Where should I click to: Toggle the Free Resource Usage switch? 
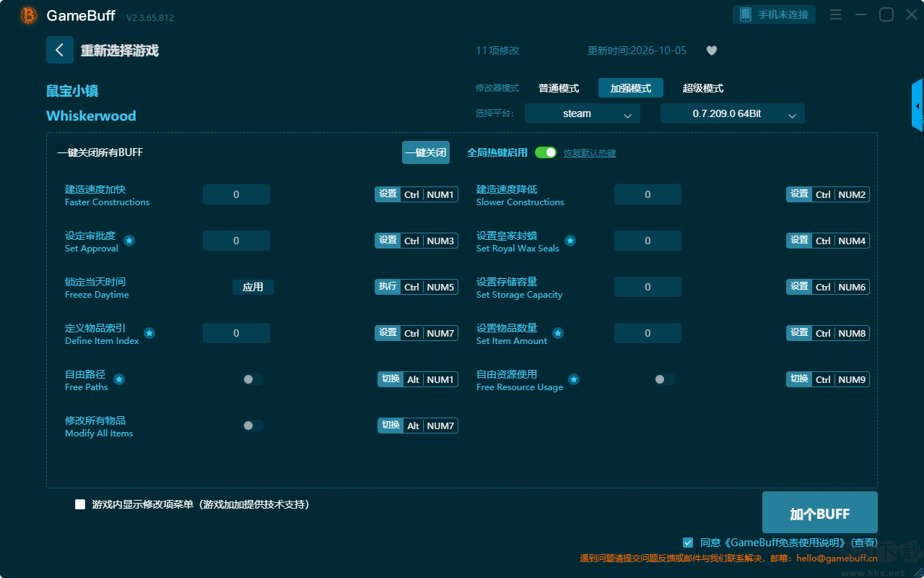(665, 379)
